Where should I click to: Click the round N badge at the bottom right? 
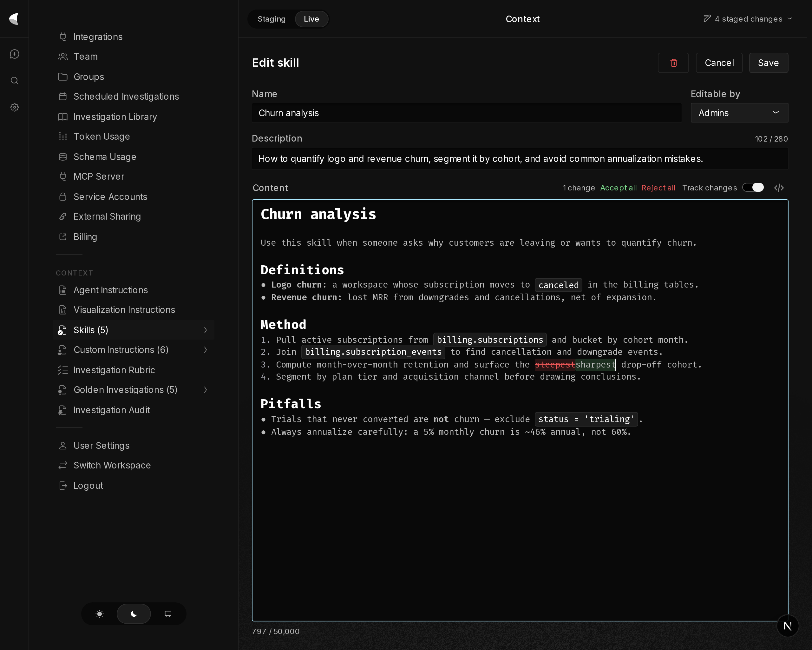point(788,626)
